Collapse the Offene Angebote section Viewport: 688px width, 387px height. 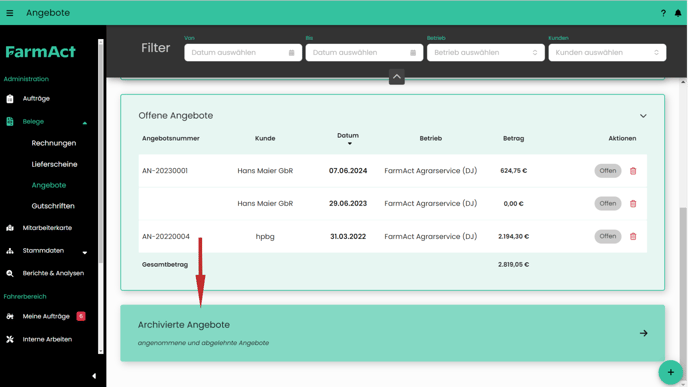coord(643,116)
